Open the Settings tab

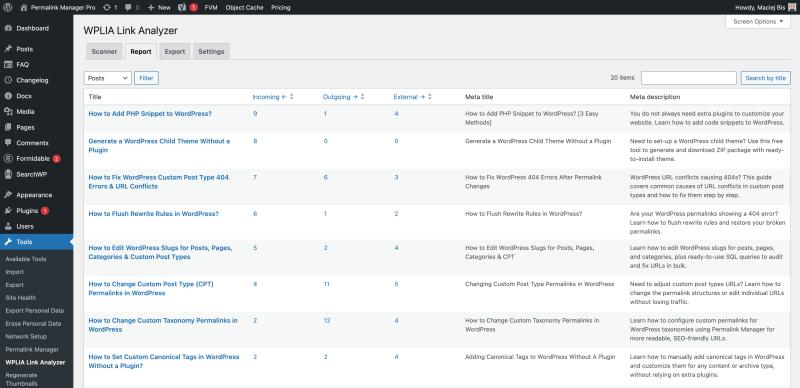(x=211, y=52)
